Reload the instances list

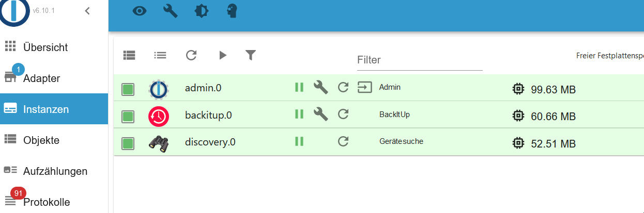pos(191,55)
